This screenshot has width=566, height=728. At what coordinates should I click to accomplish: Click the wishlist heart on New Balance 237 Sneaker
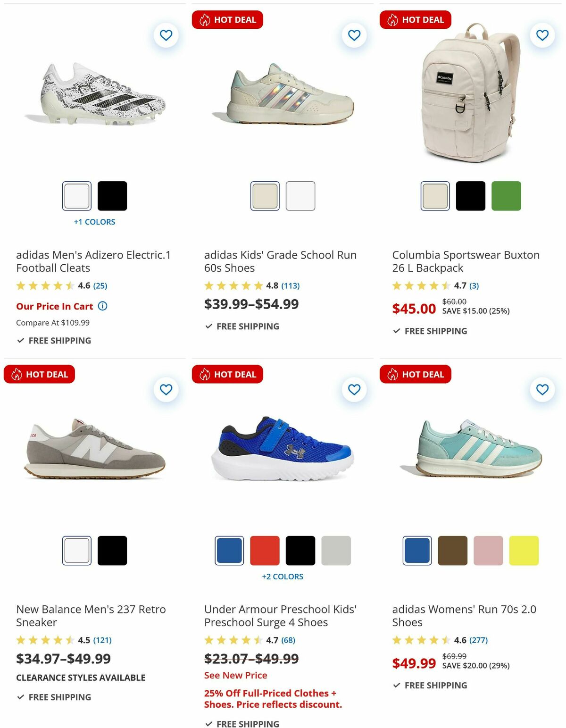tap(166, 389)
